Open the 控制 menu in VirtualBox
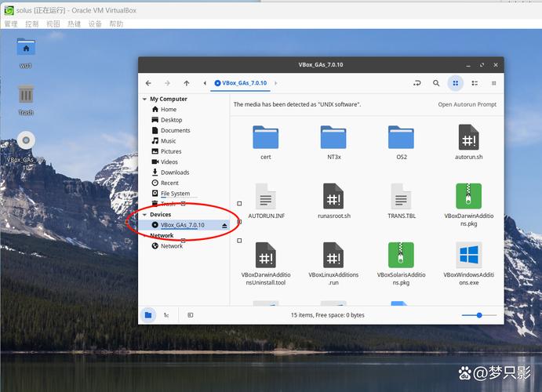Screen dimensions: 542x392 tap(32, 24)
